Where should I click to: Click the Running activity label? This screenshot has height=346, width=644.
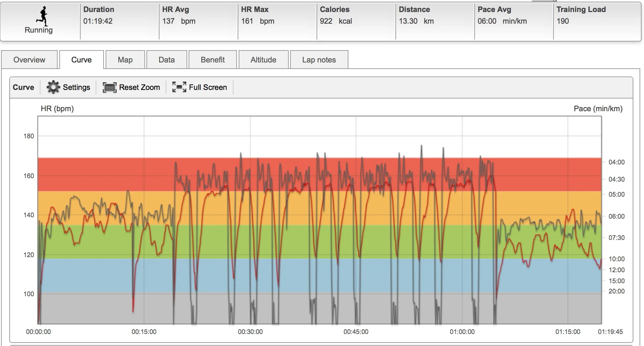[39, 30]
